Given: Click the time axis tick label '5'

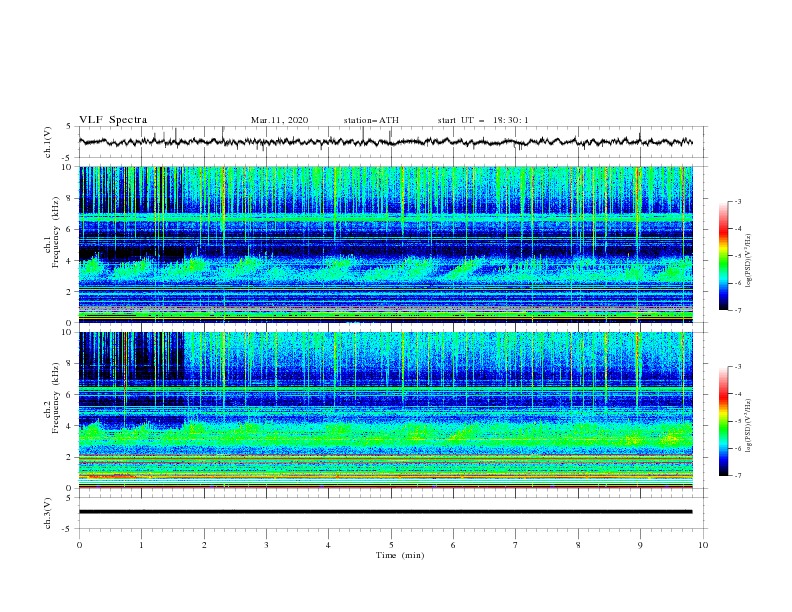Looking at the screenshot, I should point(391,545).
